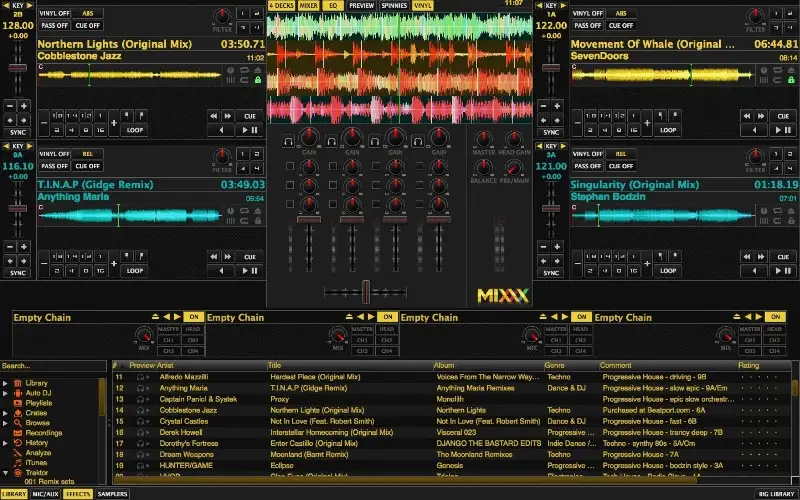Screen dimensions: 800x500
Task: Switch on the first Empty Chain effect unit
Action: (194, 317)
